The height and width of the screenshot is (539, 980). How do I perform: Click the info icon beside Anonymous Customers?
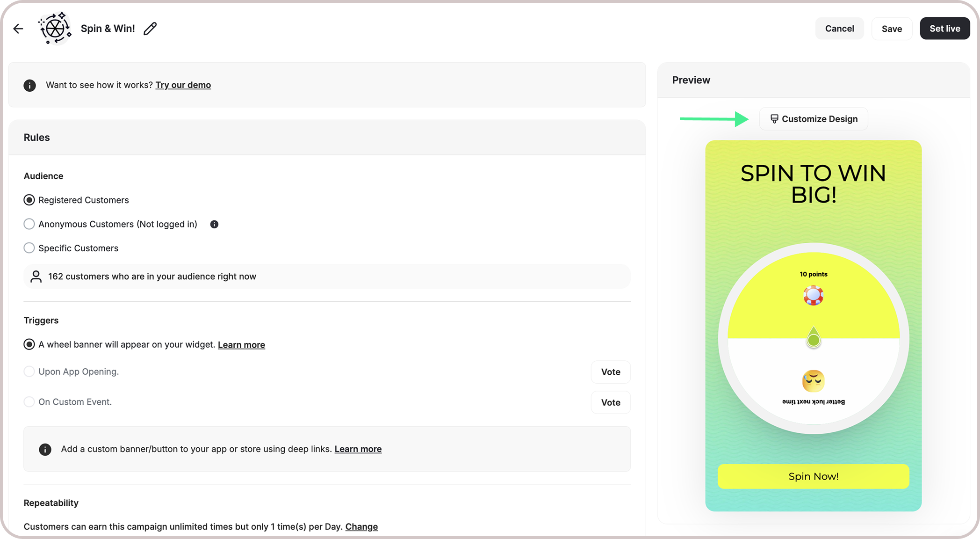(214, 224)
